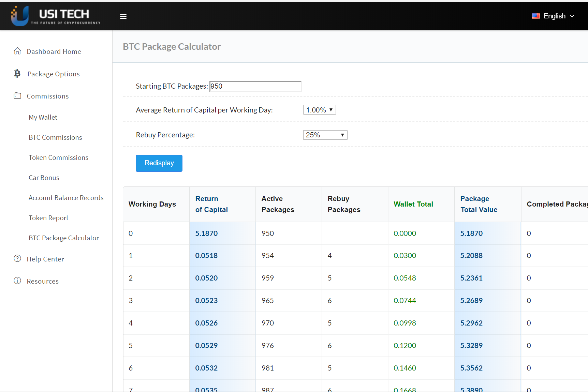
Task: Toggle the hamburger sidebar menu
Action: coord(123,16)
